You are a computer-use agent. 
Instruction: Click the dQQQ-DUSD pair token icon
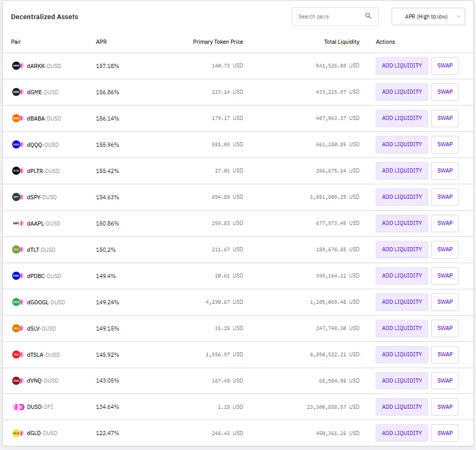pos(18,145)
